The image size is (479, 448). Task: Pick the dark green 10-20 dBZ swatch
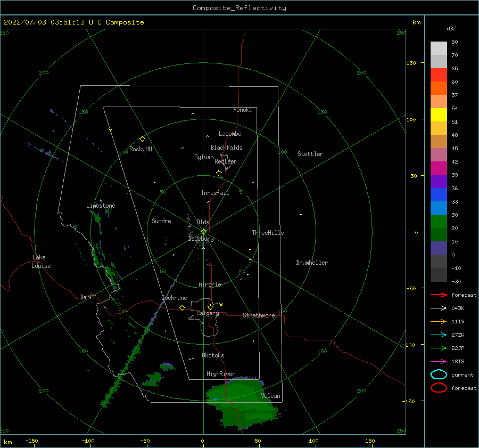click(x=439, y=234)
